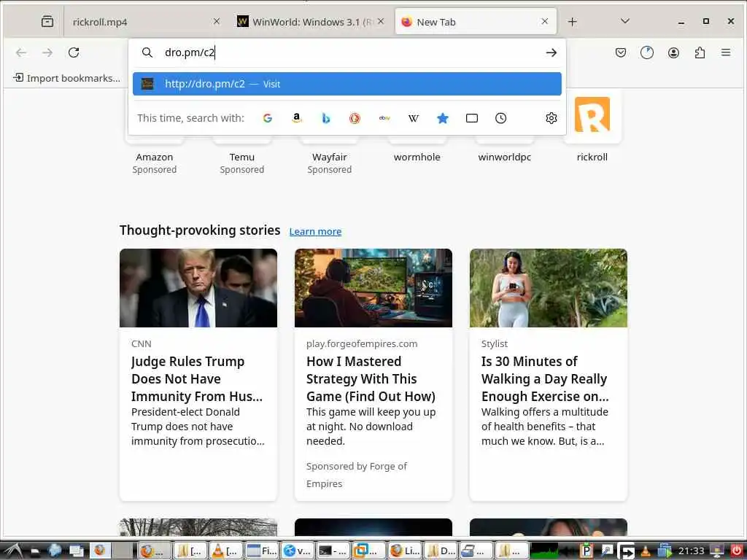Open the Pocket save icon
Viewport: 747px width, 560px height.
coord(620,52)
